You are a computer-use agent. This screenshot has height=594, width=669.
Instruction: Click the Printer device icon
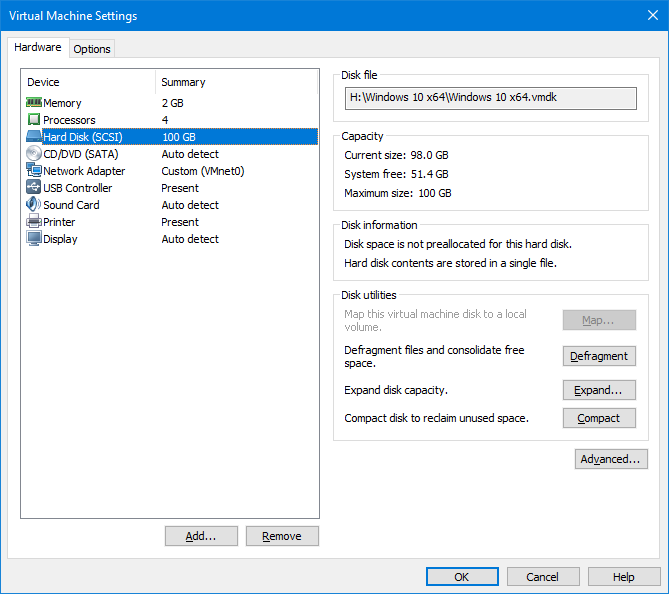point(33,222)
